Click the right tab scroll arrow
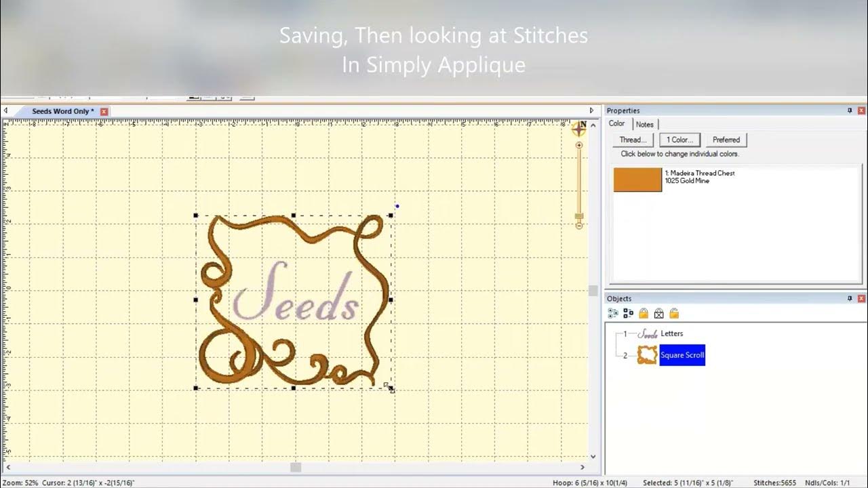Image resolution: width=868 pixels, height=488 pixels. pos(591,110)
